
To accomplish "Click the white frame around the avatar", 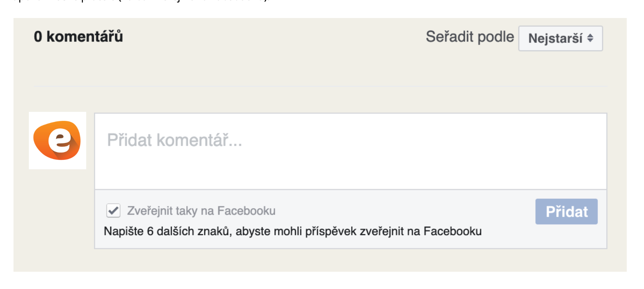I will tap(33, 164).
